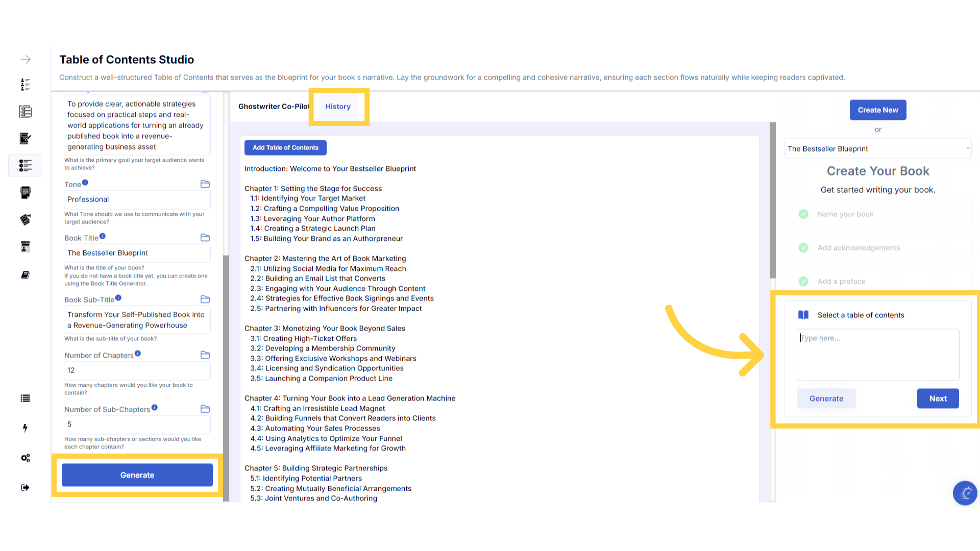980x551 pixels.
Task: Open The Bestseller Blueprint book dropdown
Action: point(877,149)
